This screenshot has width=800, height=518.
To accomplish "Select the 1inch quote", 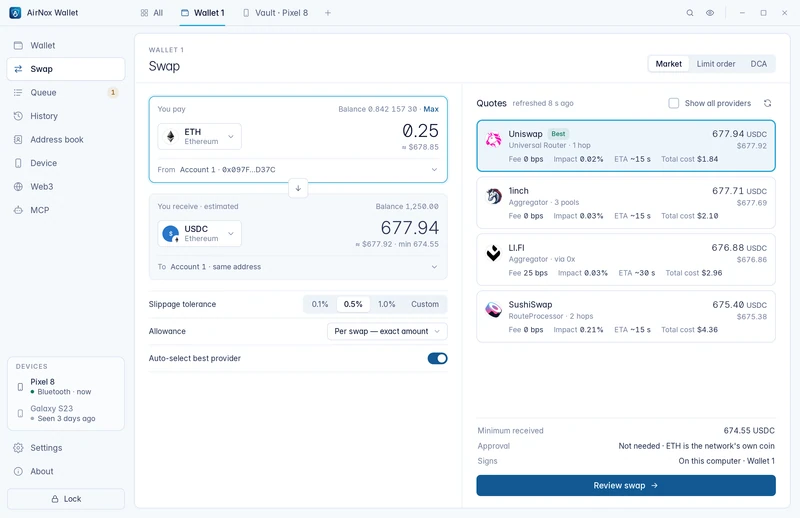I will tap(626, 203).
